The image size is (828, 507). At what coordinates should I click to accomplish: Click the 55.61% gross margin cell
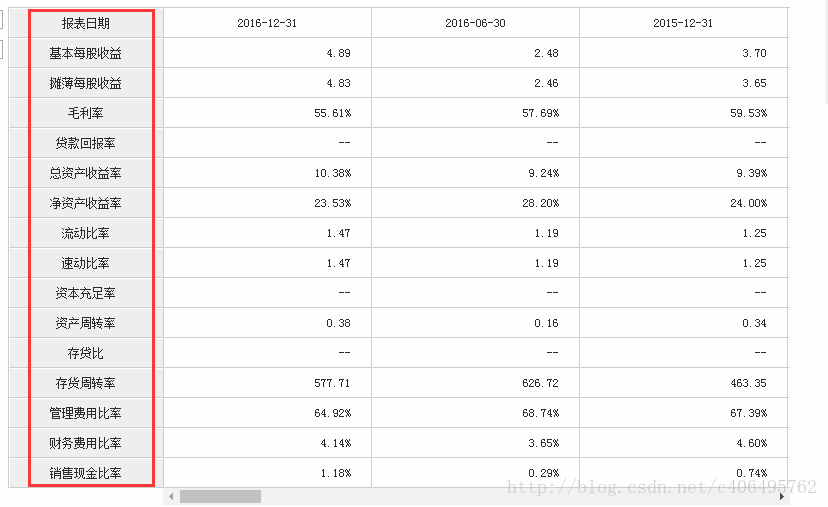point(333,113)
